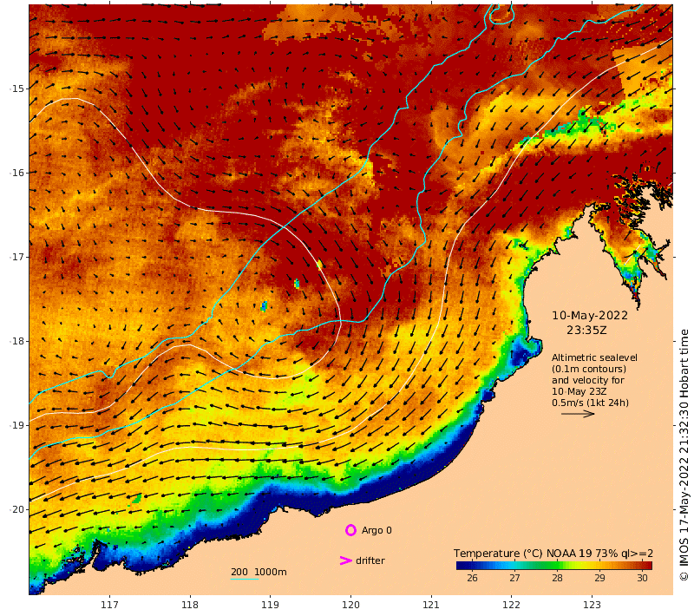Click the latitude label -16
694x616 pixels.
pos(16,173)
